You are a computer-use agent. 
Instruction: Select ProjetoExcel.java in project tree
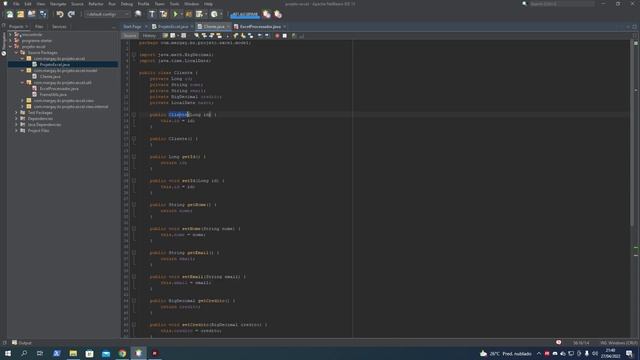coord(55,64)
